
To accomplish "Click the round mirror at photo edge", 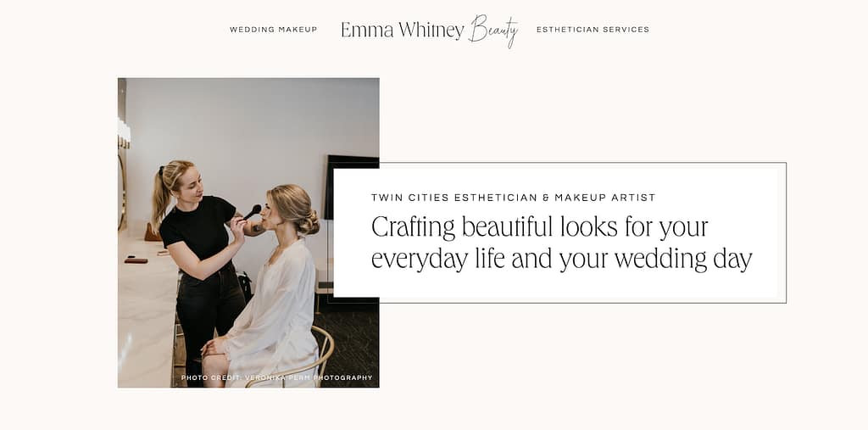I will 122,191.
